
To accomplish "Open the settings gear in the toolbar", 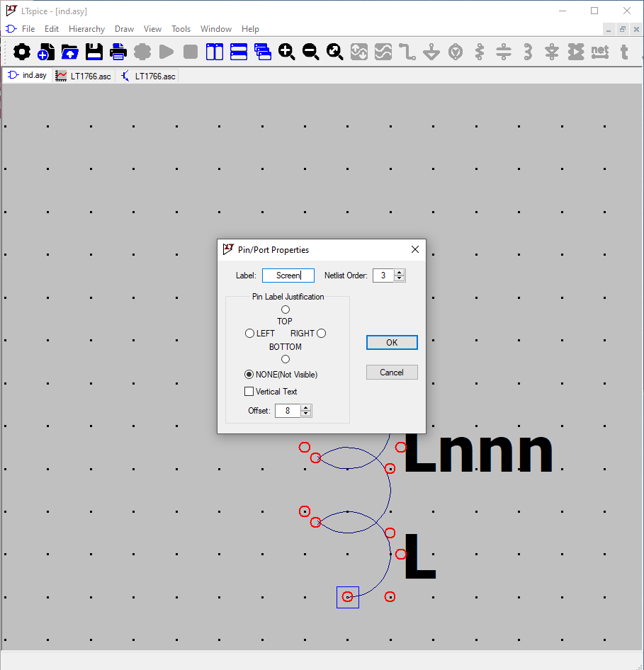I will 22,52.
